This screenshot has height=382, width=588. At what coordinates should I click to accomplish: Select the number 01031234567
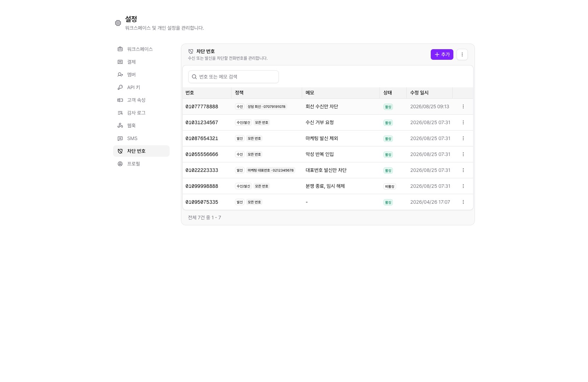point(202,122)
